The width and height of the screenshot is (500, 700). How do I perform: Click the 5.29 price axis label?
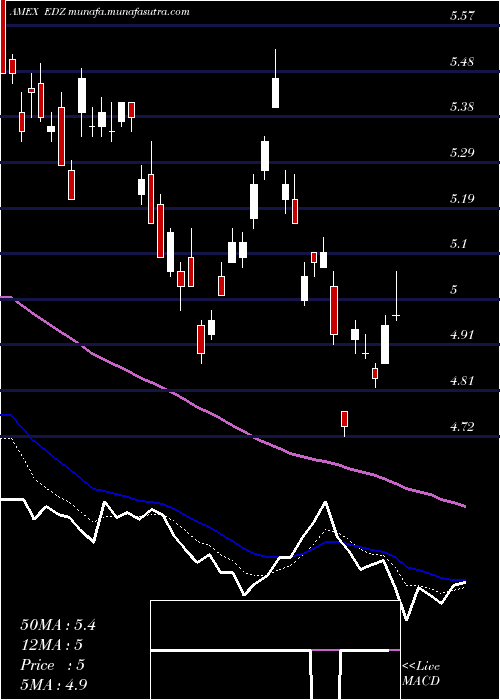[462, 153]
